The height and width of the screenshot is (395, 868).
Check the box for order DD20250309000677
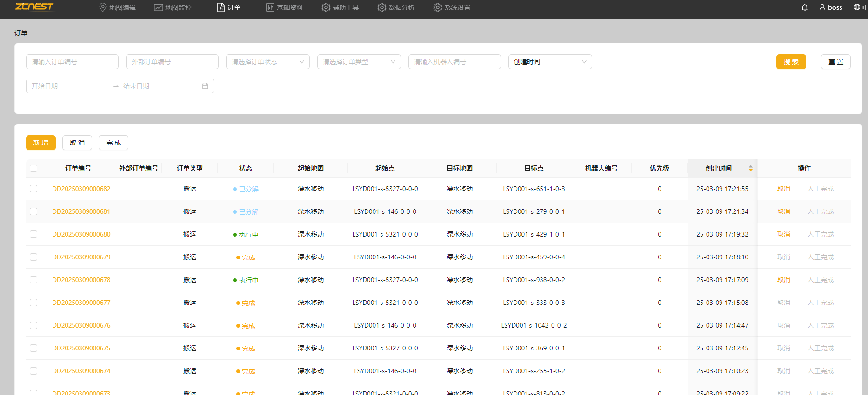point(33,303)
